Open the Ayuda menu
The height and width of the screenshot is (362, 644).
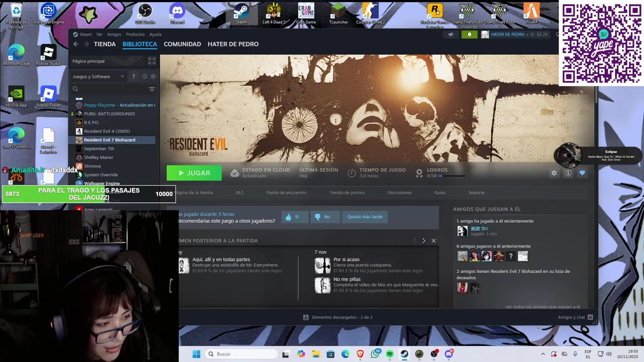coord(155,34)
